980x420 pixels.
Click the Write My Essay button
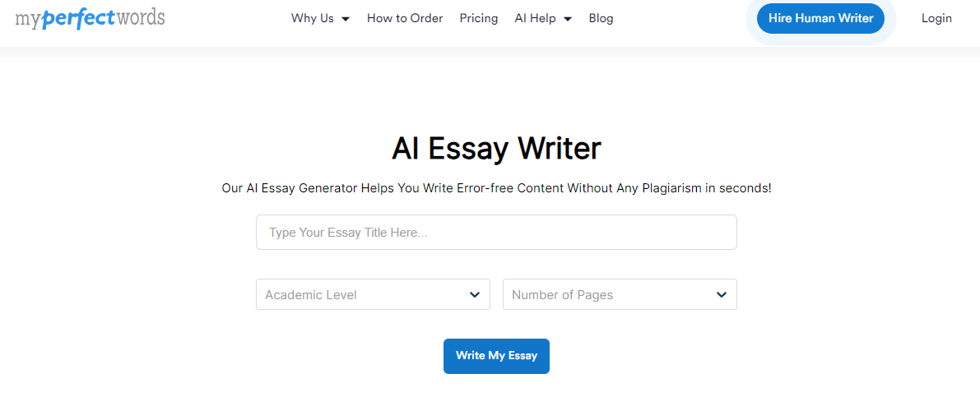pos(496,357)
